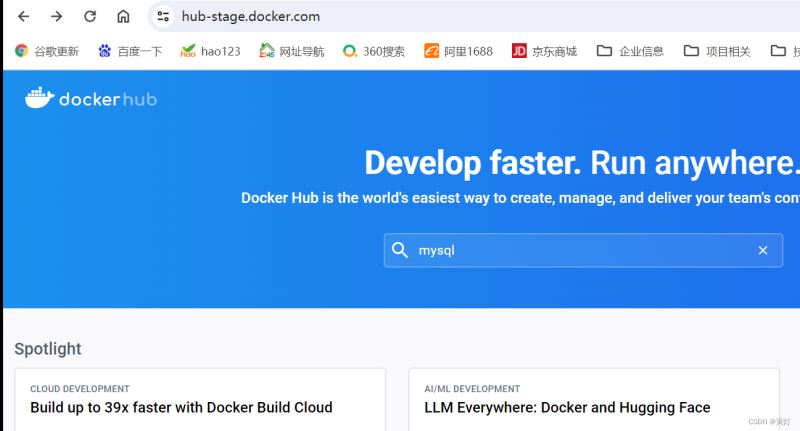Open Build up to 39x faster card
Image resolution: width=800 pixels, height=431 pixels.
tap(200, 399)
